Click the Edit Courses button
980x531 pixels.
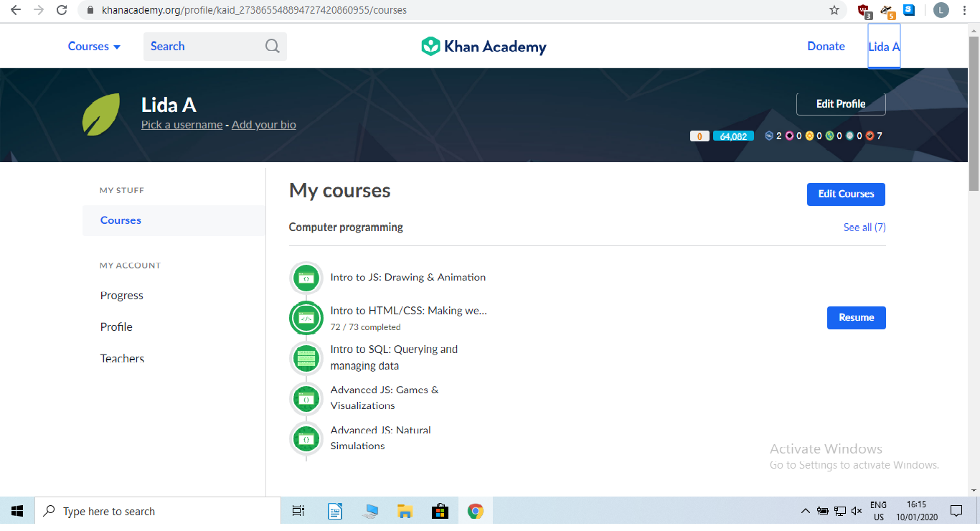pyautogui.click(x=846, y=194)
